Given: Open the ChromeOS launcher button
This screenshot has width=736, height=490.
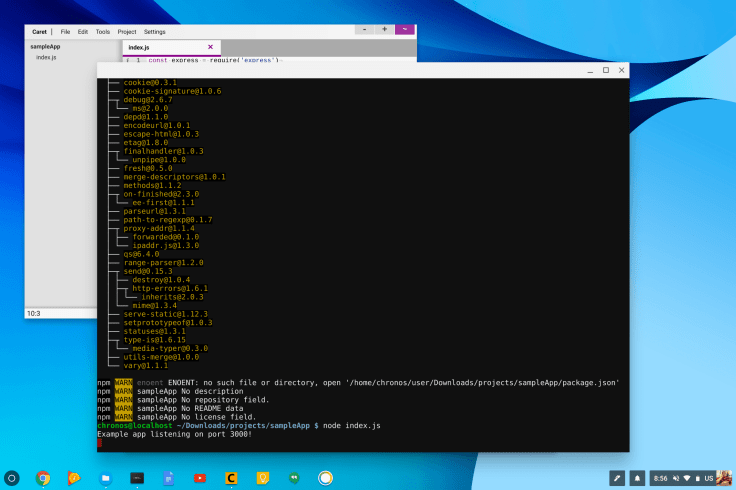Looking at the screenshot, I should point(12,477).
